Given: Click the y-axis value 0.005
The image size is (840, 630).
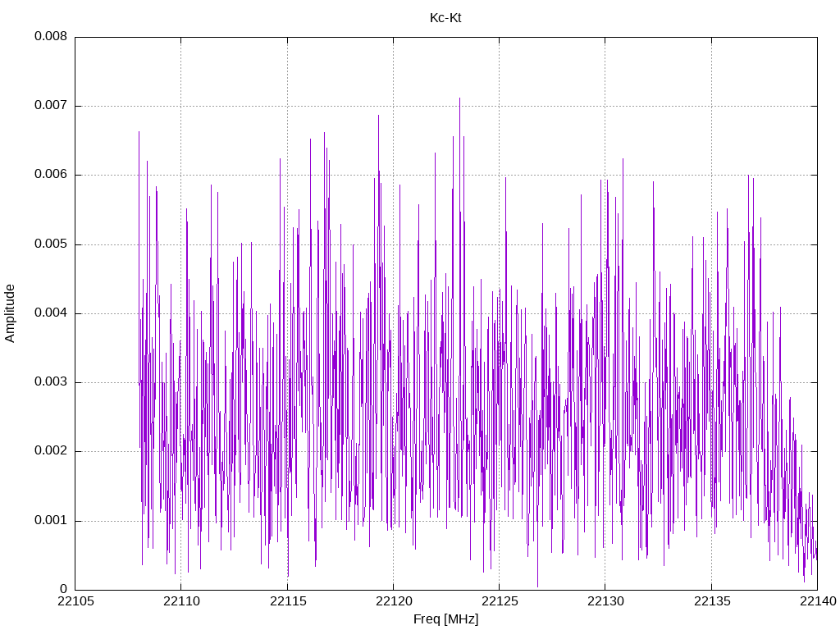Looking at the screenshot, I should click(x=51, y=244).
